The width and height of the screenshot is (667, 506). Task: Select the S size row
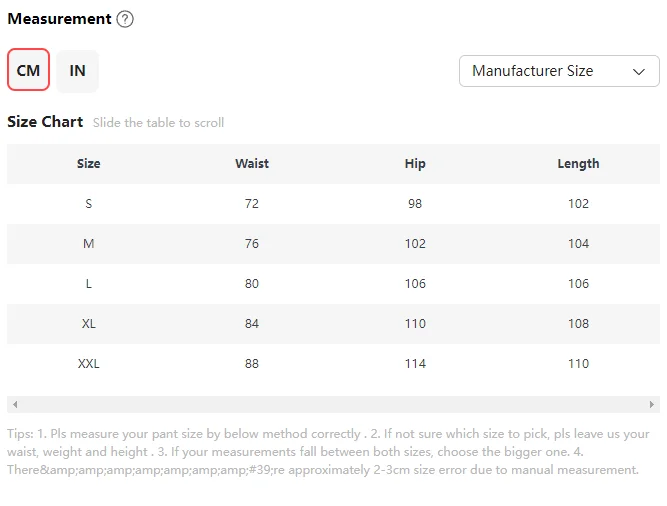pos(334,204)
